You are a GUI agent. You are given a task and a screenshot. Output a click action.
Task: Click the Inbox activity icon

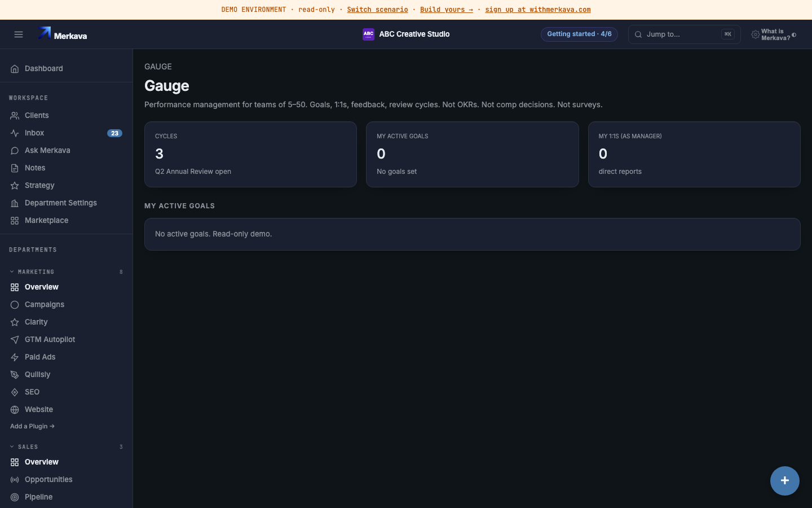[15, 133]
